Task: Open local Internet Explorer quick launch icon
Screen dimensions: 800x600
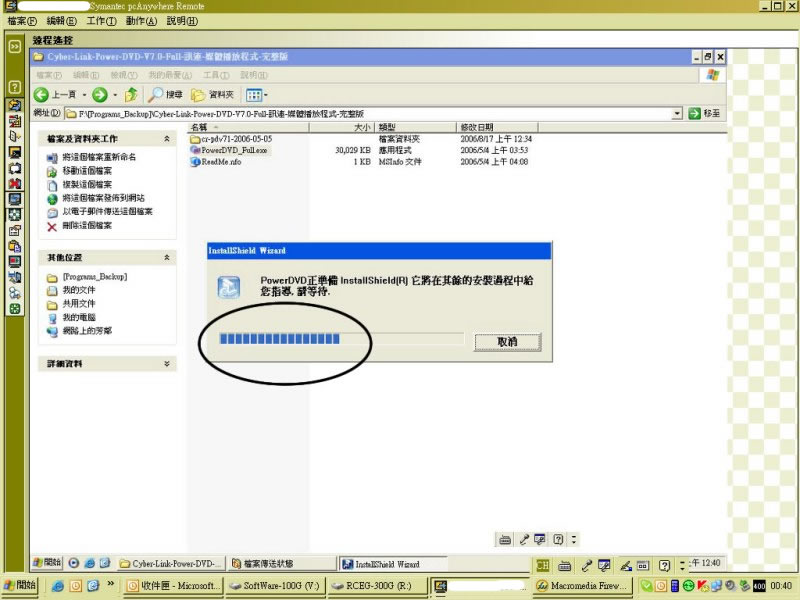Action: point(57,586)
